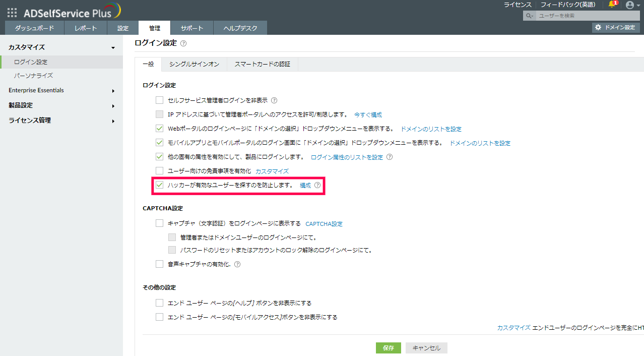Click help icon beside セルフサービス管理者ログインを非表示

pos(274,100)
